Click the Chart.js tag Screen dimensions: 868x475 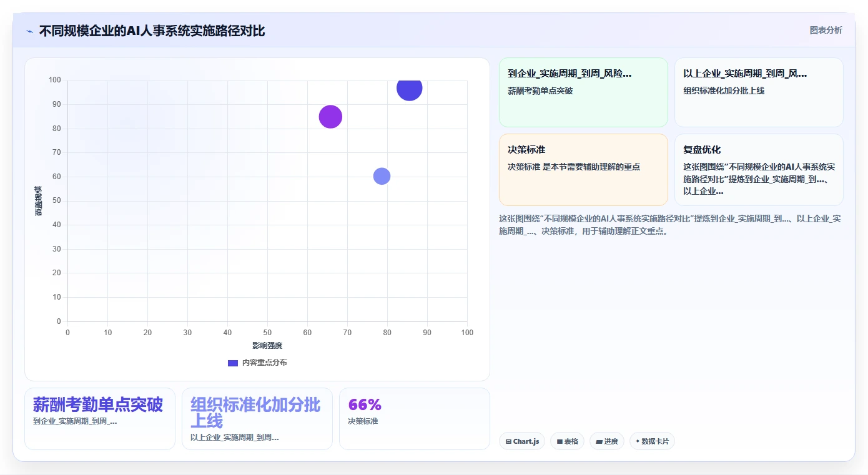(522, 441)
